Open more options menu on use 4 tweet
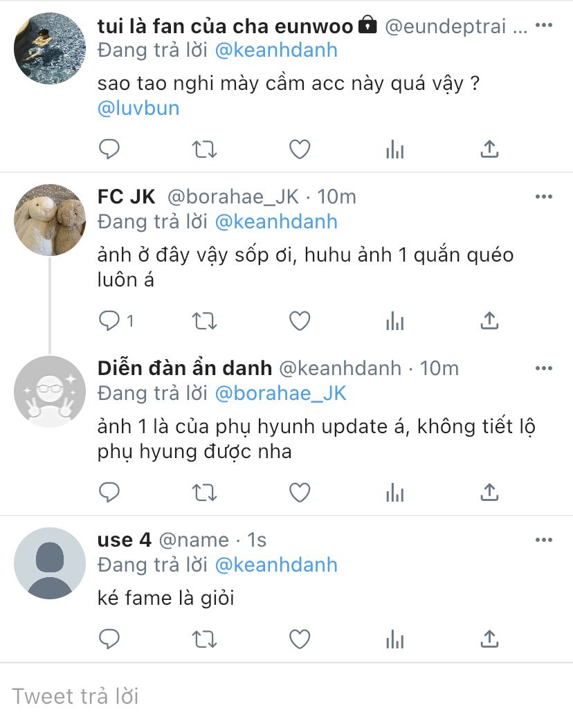This screenshot has height=728, width=573. (544, 540)
